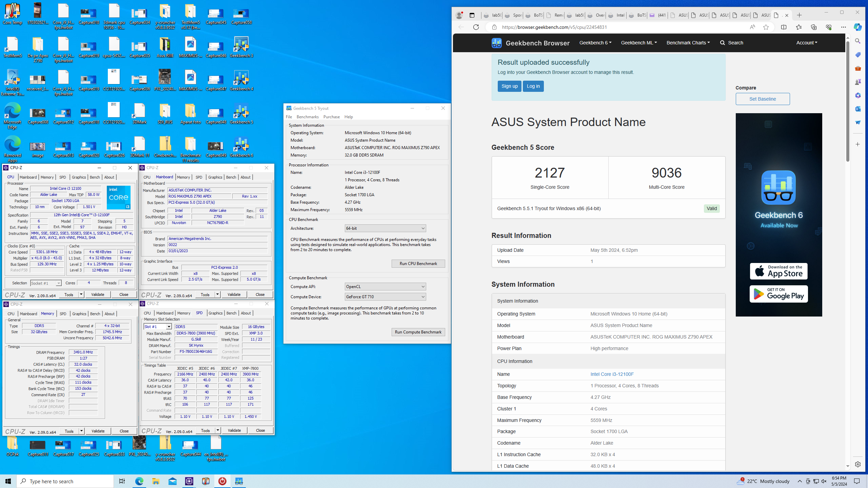868x488 pixels.
Task: Open the 3DMark 11 desktop icon
Action: coord(140,147)
